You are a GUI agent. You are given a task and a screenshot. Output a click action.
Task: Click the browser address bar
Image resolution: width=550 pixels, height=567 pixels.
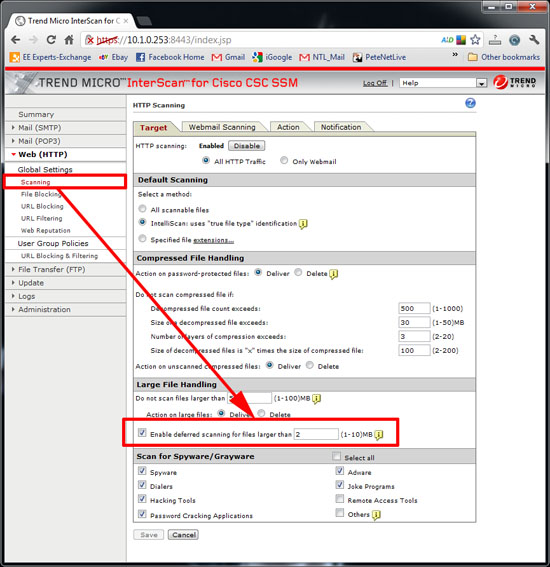pos(260,40)
